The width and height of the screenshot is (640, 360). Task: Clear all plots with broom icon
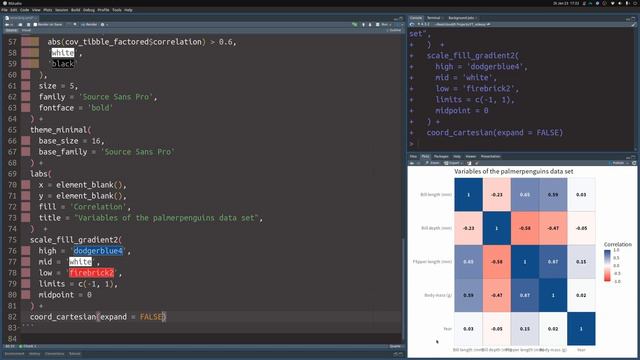(x=477, y=163)
